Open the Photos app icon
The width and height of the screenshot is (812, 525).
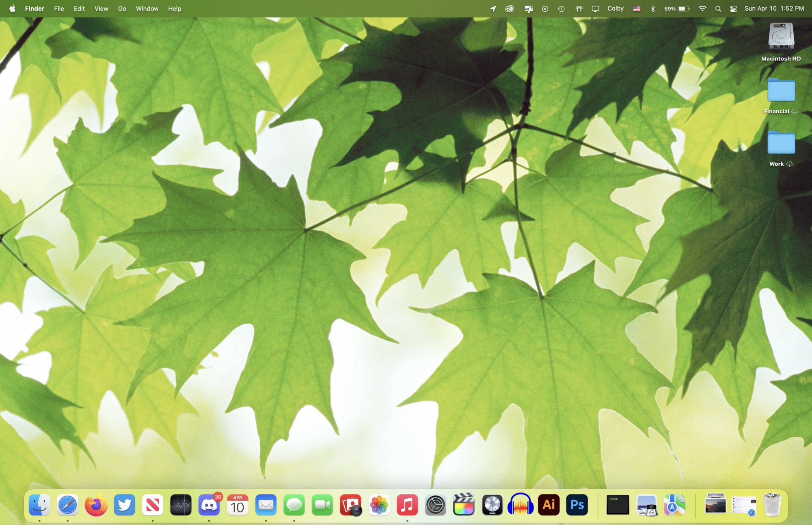click(379, 505)
